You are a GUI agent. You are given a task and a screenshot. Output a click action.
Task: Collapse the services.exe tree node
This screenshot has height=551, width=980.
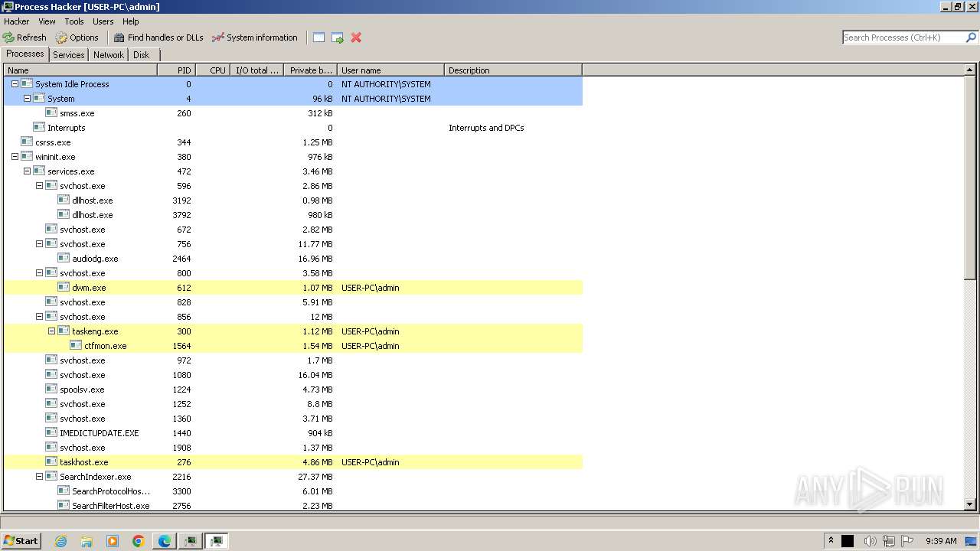click(x=27, y=171)
